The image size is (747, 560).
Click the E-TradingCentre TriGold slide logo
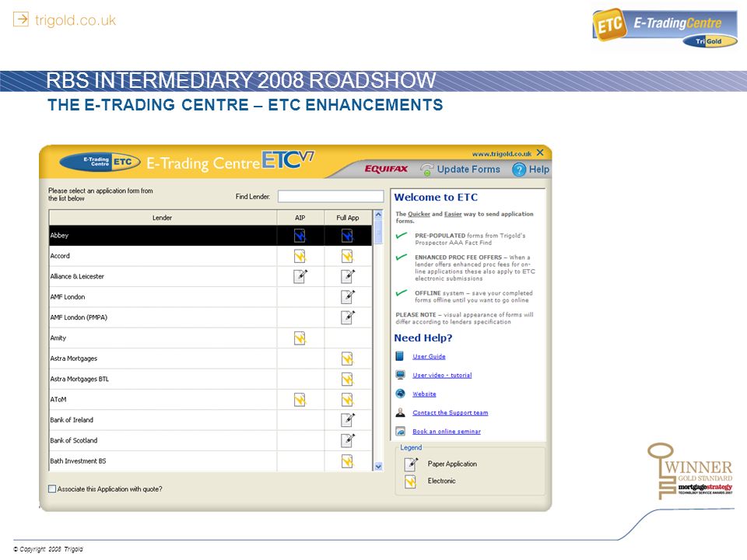[665, 28]
